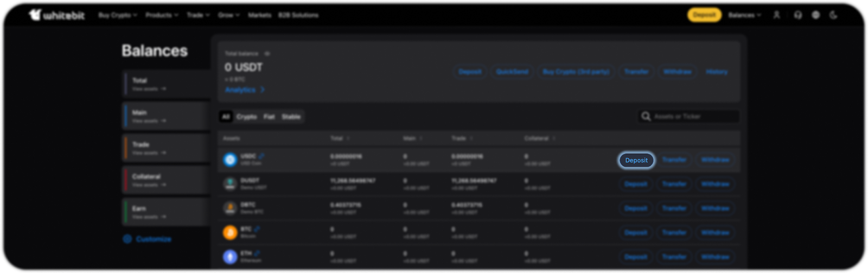Screen dimensions: 868x273
Task: Open the Markets menu item
Action: 259,15
